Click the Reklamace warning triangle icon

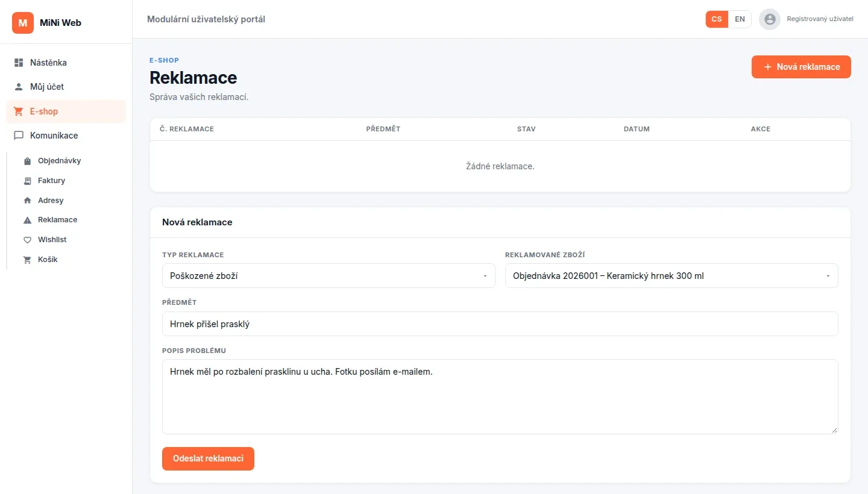click(x=27, y=220)
